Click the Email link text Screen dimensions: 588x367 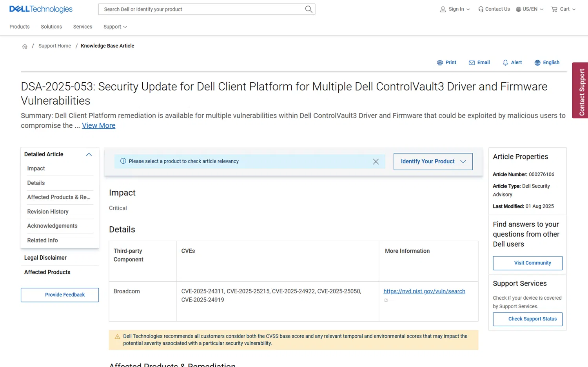click(x=484, y=63)
